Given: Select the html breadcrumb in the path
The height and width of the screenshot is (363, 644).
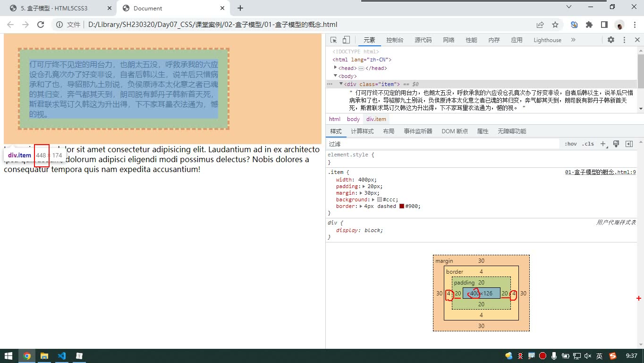Looking at the screenshot, I should click(335, 119).
